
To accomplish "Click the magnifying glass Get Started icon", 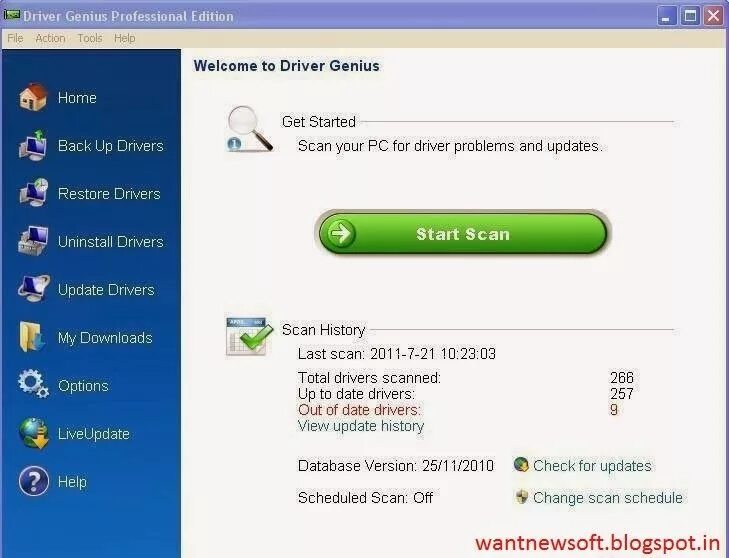I will point(250,129).
